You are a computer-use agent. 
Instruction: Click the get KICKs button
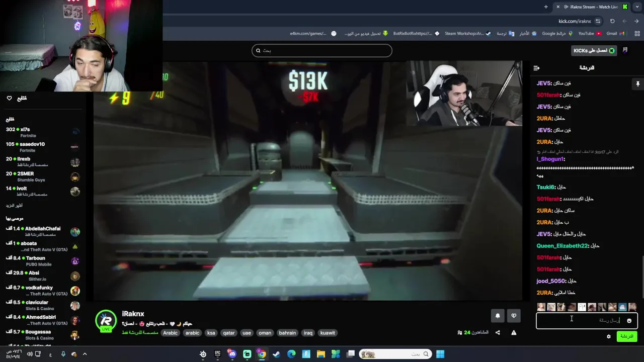[x=595, y=50]
